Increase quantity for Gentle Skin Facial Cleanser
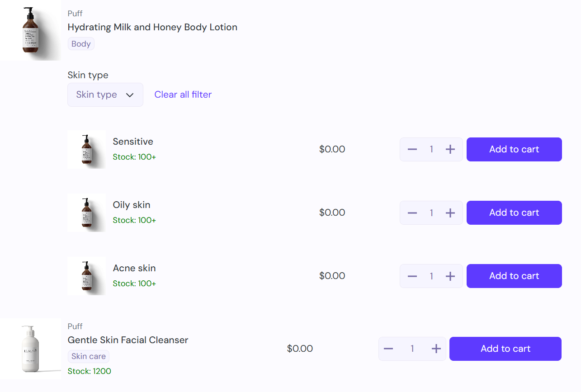Screen dimensions: 581x392 tap(436, 349)
